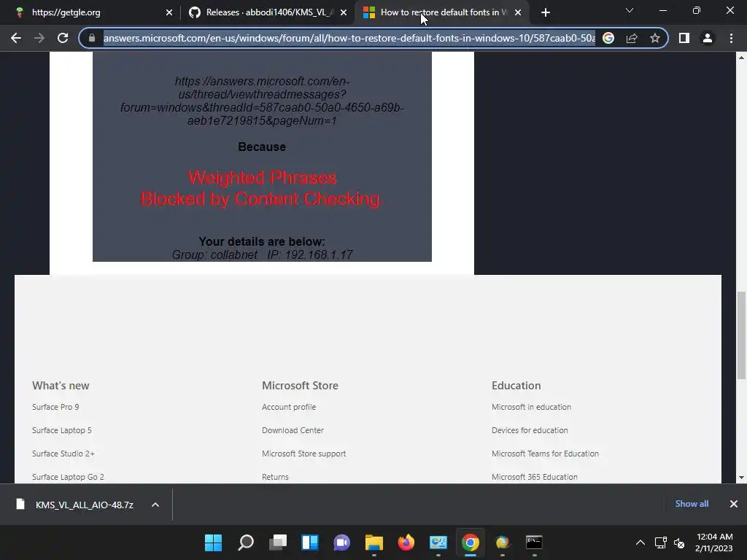
Task: Open the command prompt taskbar icon
Action: pos(534,542)
